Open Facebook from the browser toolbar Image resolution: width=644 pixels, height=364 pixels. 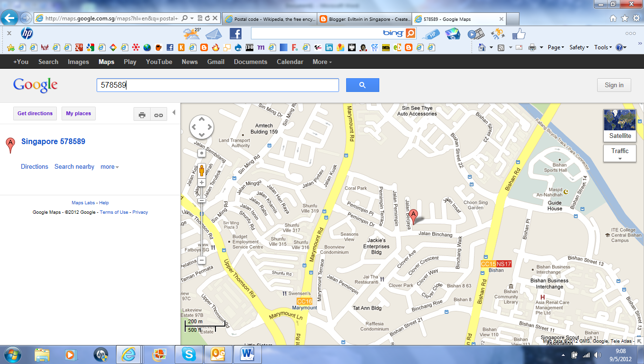[x=235, y=33]
